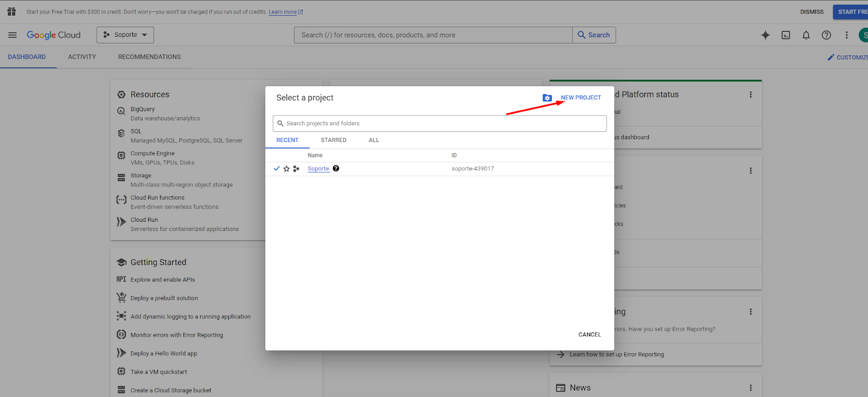Activate Cloud Shell terminal icon
868x397 pixels.
(x=786, y=35)
